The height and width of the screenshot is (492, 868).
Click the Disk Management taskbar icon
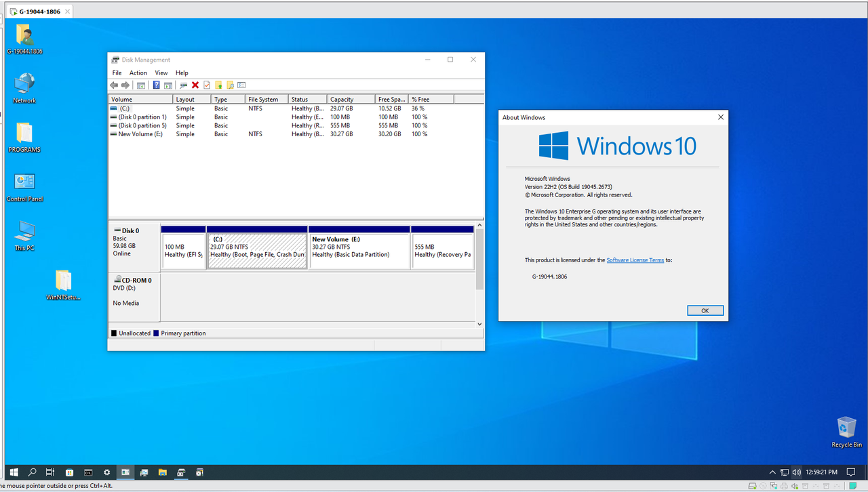click(x=181, y=472)
